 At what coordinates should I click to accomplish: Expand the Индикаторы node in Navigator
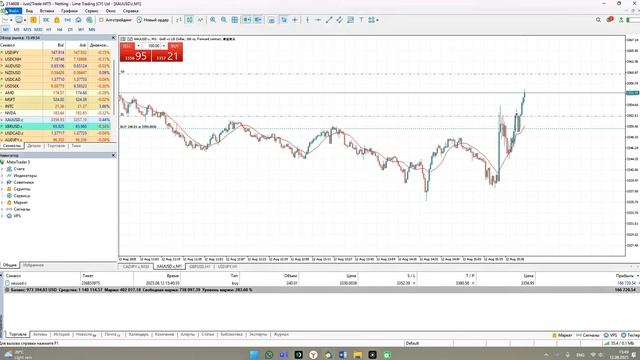coord(2,176)
